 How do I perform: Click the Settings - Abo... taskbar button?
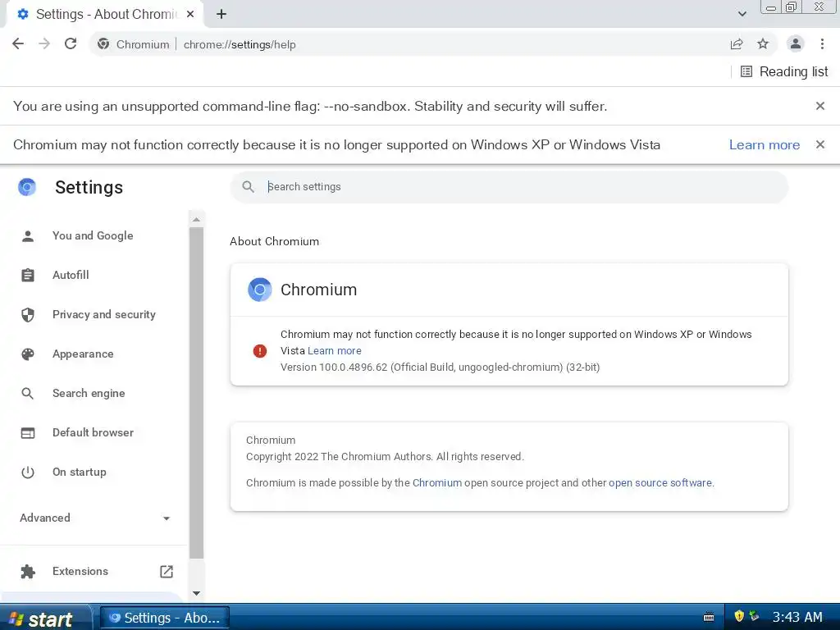pos(165,618)
